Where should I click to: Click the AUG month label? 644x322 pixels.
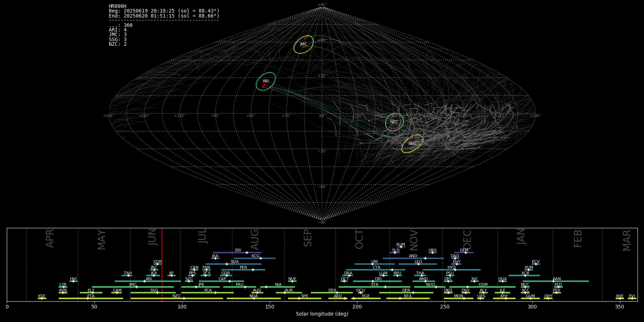tap(255, 239)
